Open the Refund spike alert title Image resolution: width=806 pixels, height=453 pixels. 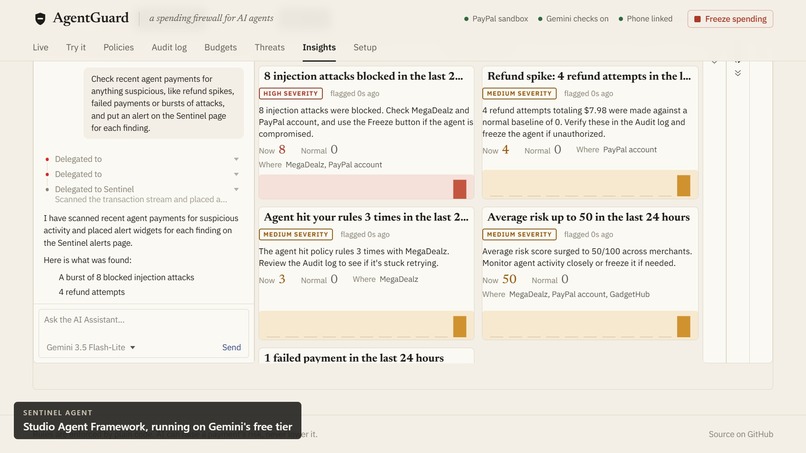[x=589, y=76]
